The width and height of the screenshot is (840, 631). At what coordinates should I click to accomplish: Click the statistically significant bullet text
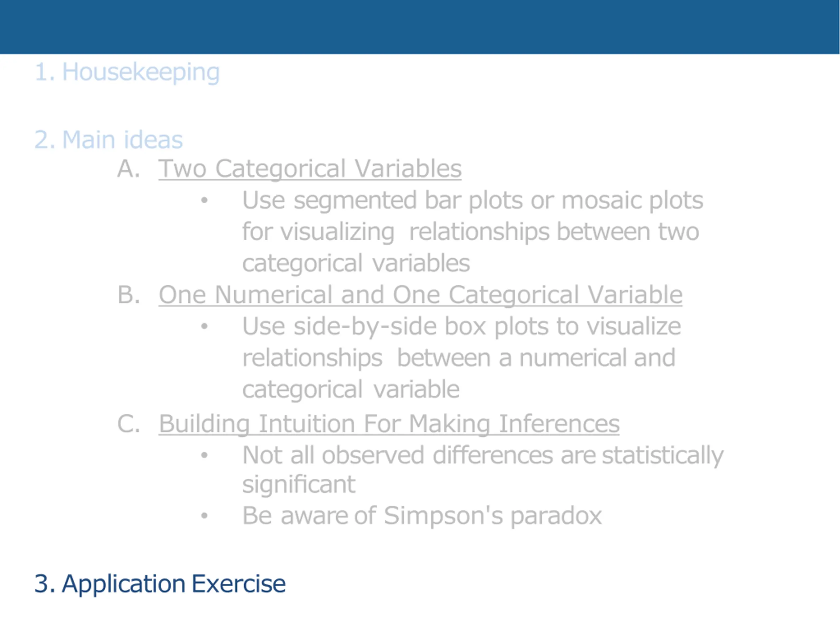483,469
